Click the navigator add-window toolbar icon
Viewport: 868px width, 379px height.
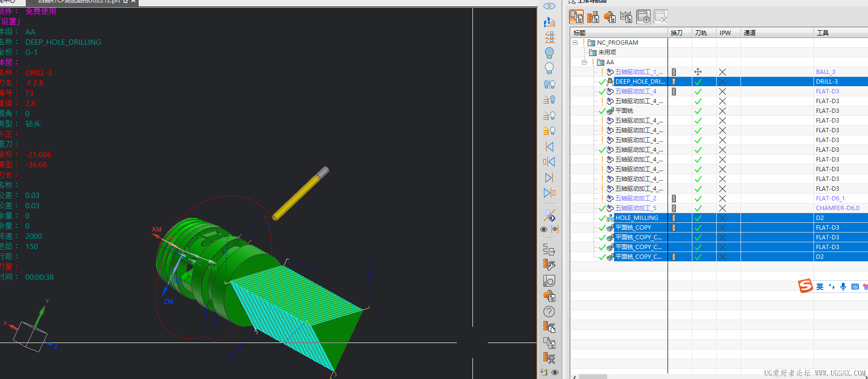[643, 18]
